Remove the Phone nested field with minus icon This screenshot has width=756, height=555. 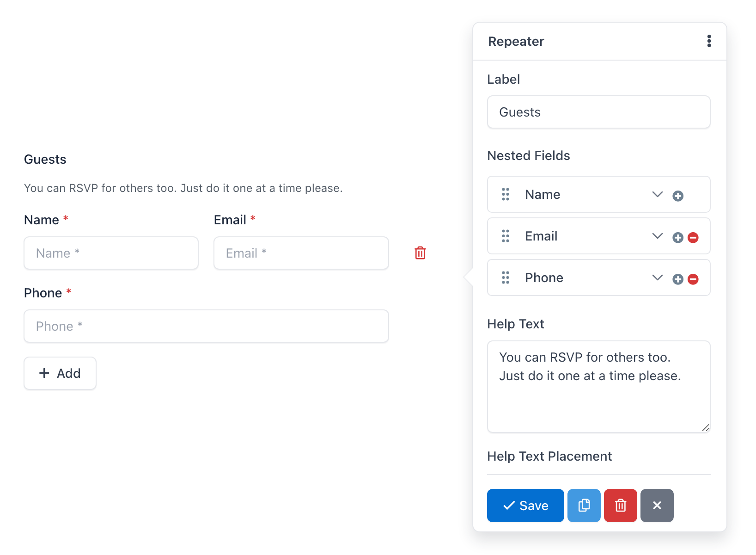(693, 279)
